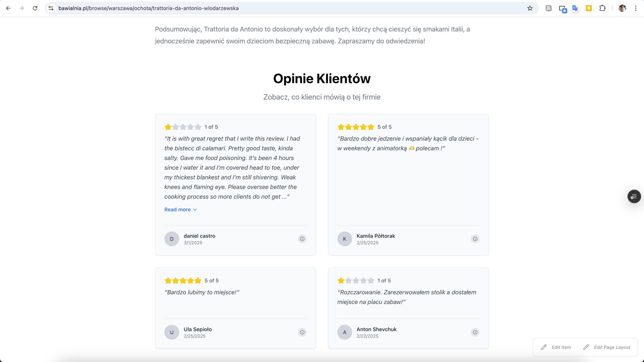The width and height of the screenshot is (644, 362).
Task: Open the browser extensions puzzle menu
Action: click(602, 8)
